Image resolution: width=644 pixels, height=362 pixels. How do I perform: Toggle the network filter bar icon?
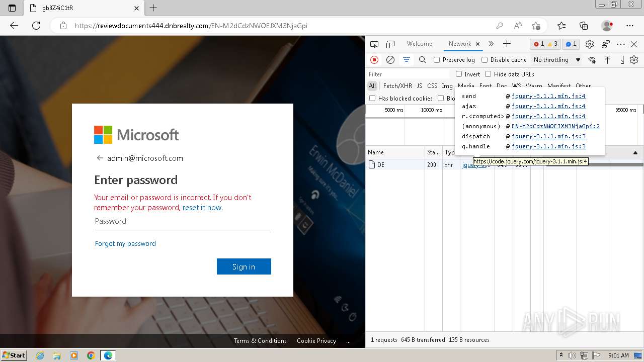[x=406, y=60]
